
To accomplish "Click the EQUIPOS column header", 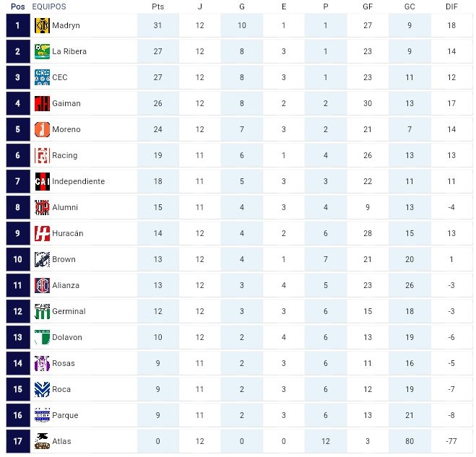I will [x=49, y=6].
